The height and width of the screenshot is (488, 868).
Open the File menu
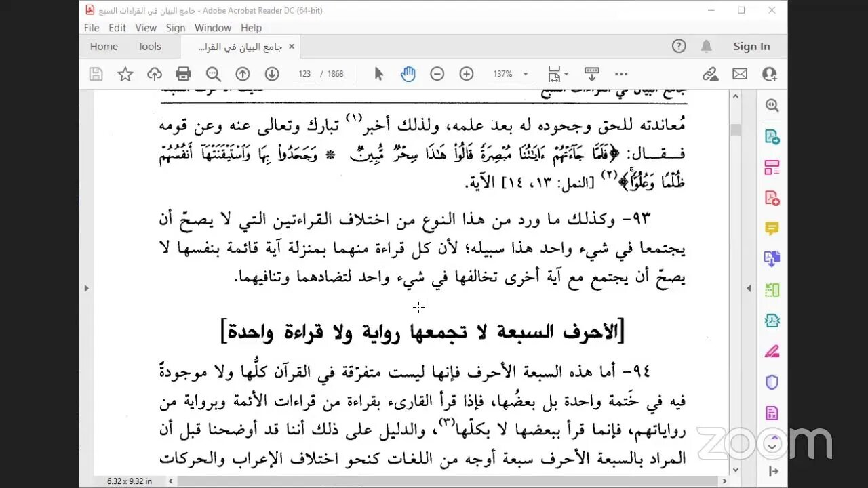[x=92, y=28]
